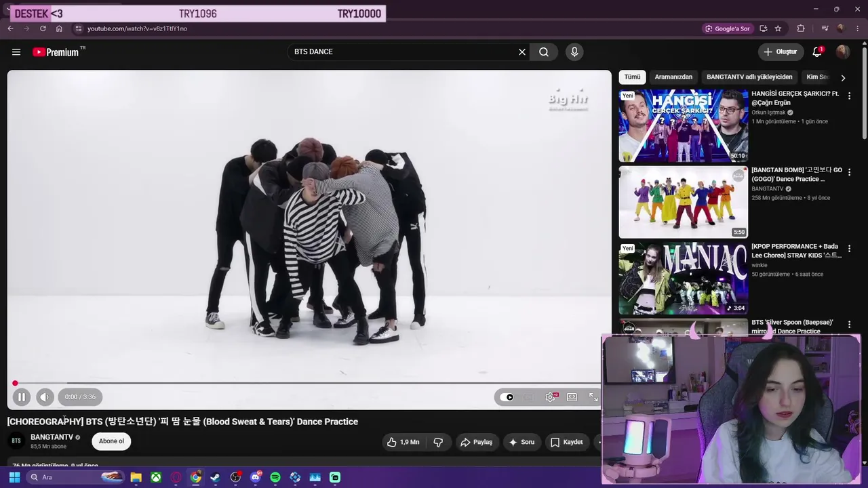868x488 pixels.
Task: Dislike the video with thumbs down
Action: tap(438, 442)
